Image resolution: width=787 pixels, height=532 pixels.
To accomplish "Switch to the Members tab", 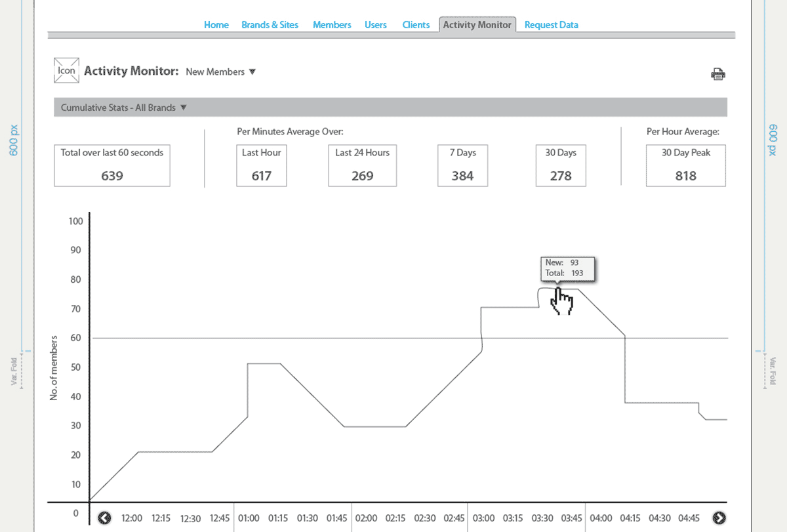I will [332, 25].
